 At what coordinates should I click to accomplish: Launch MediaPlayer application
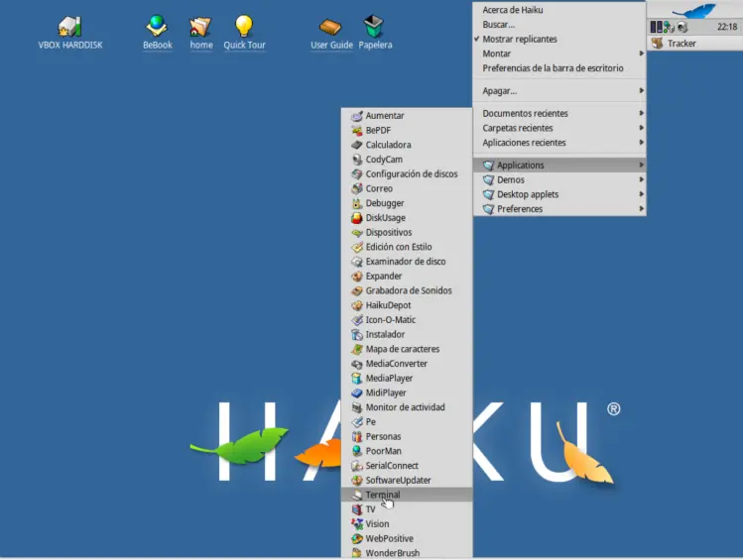click(x=407, y=379)
